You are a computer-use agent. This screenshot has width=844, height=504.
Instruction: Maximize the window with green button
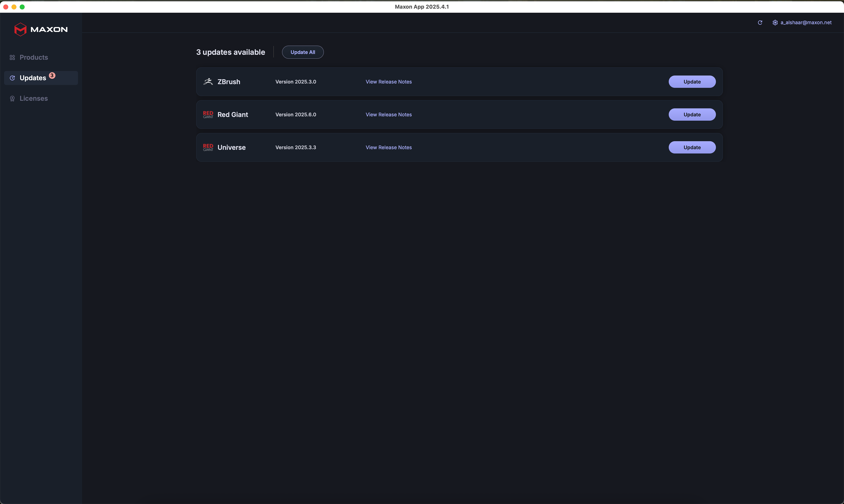click(22, 7)
